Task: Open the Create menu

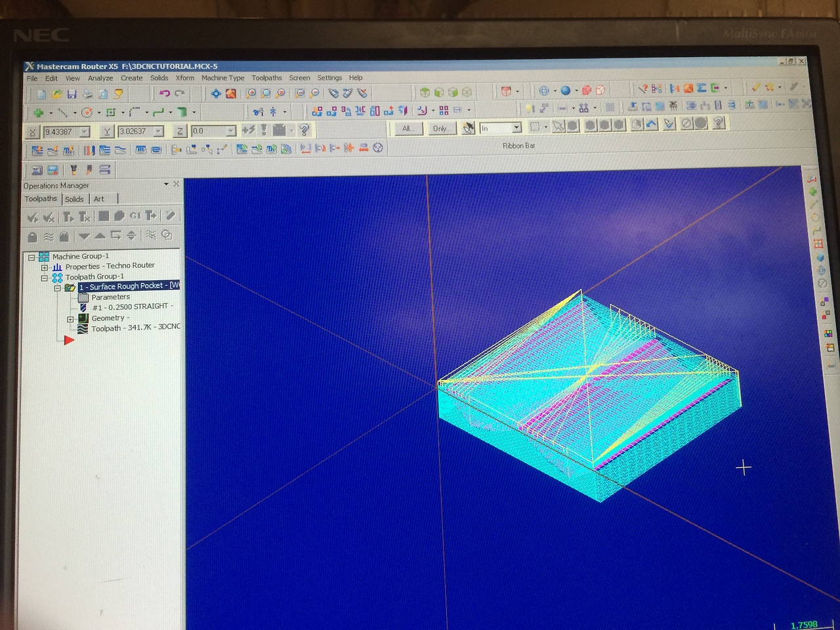Action: click(131, 77)
